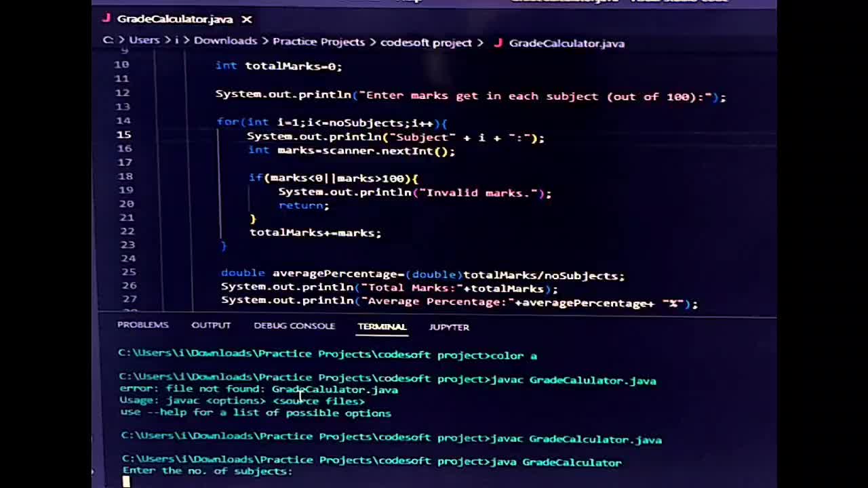Open the Practice Projects breadcrumb segment

point(319,41)
